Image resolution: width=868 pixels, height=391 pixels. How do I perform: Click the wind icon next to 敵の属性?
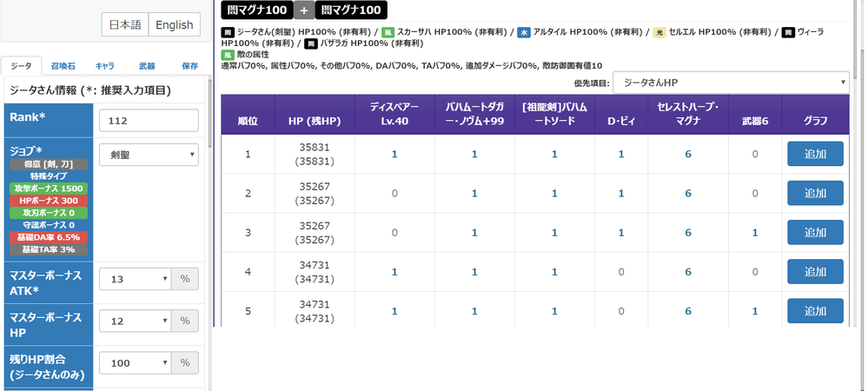pos(228,54)
